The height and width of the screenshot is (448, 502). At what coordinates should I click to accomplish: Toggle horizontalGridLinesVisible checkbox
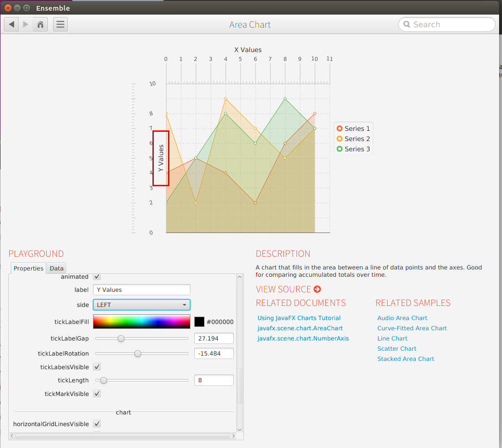(97, 424)
